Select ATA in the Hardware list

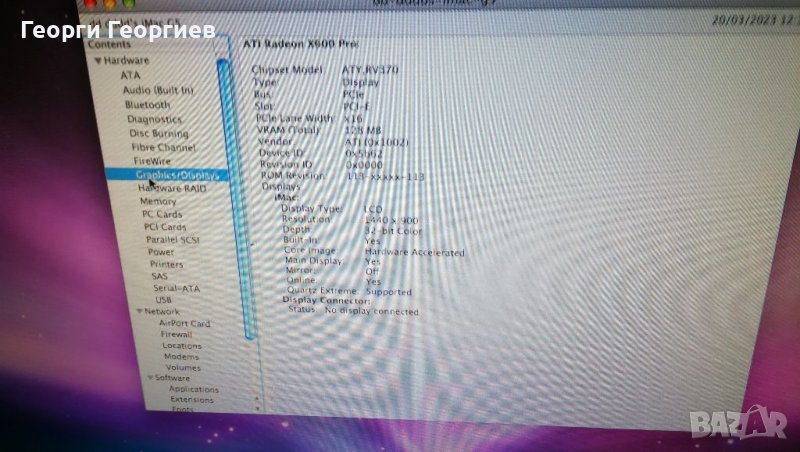tap(130, 75)
